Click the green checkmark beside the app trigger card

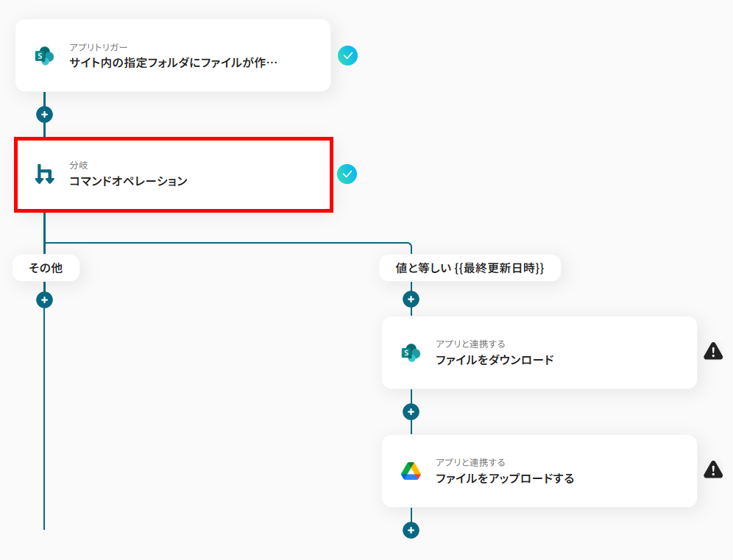[348, 56]
